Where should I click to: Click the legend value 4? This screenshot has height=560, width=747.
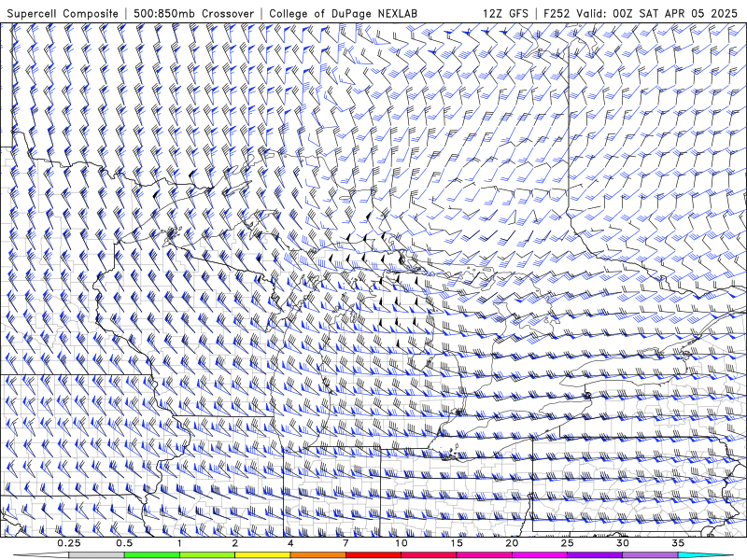(x=290, y=543)
